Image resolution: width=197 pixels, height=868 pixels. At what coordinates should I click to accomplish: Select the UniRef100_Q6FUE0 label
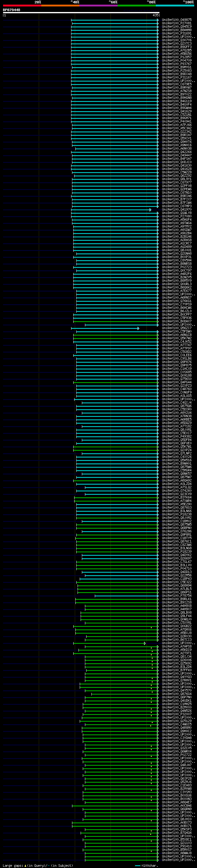pyautogui.click(x=177, y=443)
